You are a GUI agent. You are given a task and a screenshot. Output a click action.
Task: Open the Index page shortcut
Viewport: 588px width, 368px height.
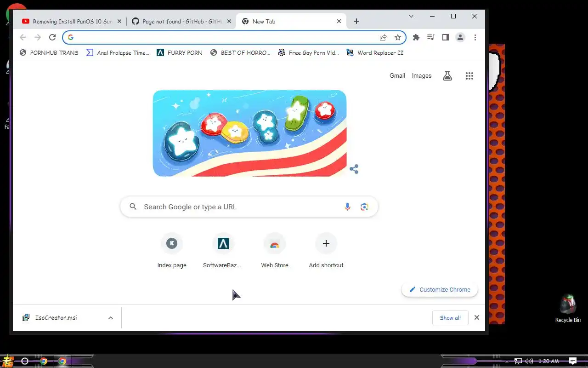172,251
